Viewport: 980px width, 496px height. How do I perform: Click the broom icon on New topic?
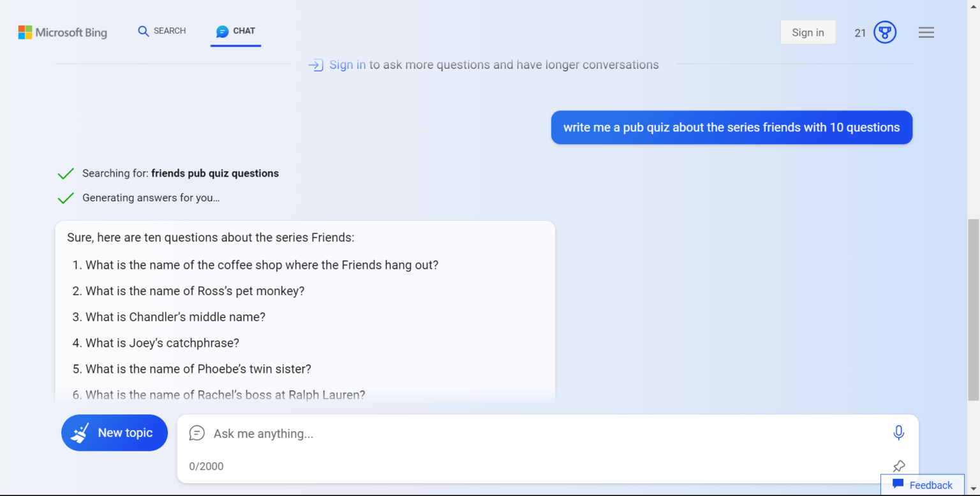point(80,432)
